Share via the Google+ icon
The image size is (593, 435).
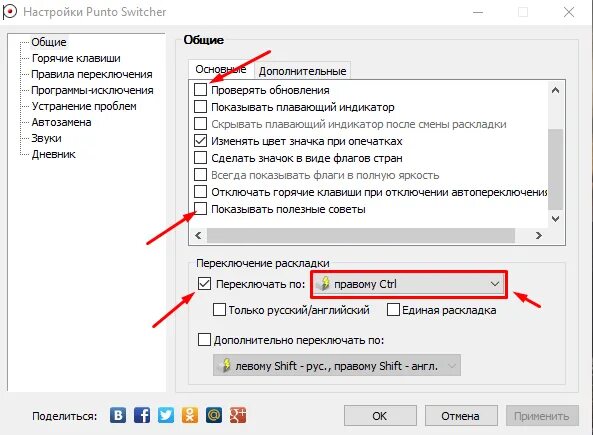(x=238, y=415)
